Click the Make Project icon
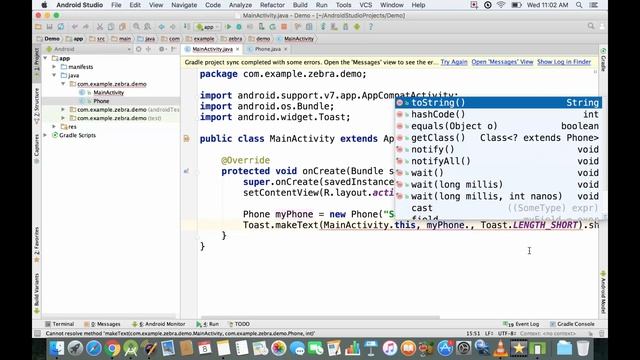Screen dimensions: 640x360 [x=187, y=27]
